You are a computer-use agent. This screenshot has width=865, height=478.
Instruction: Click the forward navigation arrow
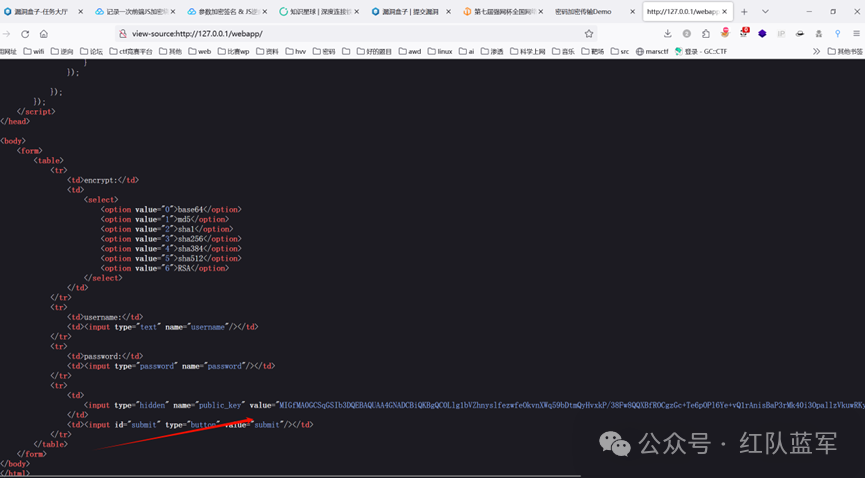click(8, 33)
